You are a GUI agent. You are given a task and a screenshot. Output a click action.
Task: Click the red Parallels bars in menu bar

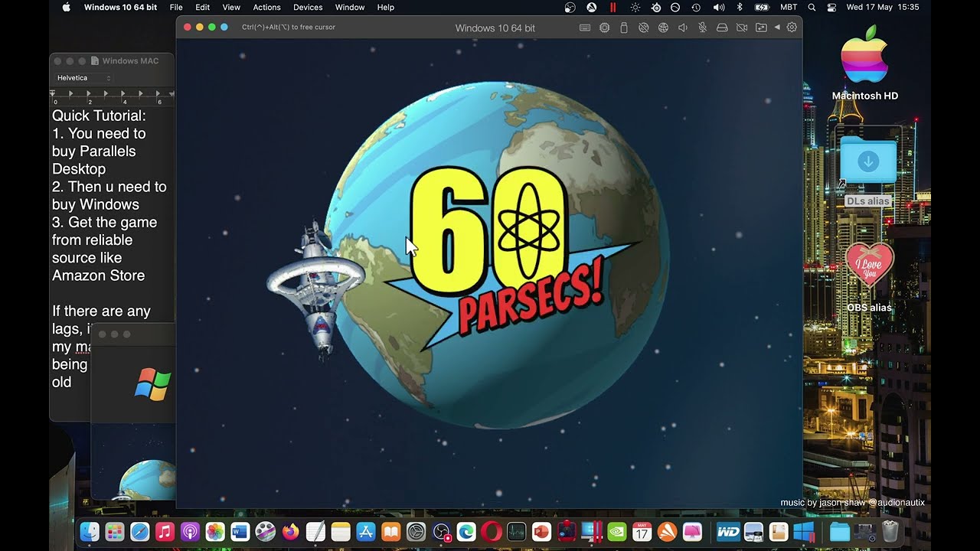pos(612,7)
